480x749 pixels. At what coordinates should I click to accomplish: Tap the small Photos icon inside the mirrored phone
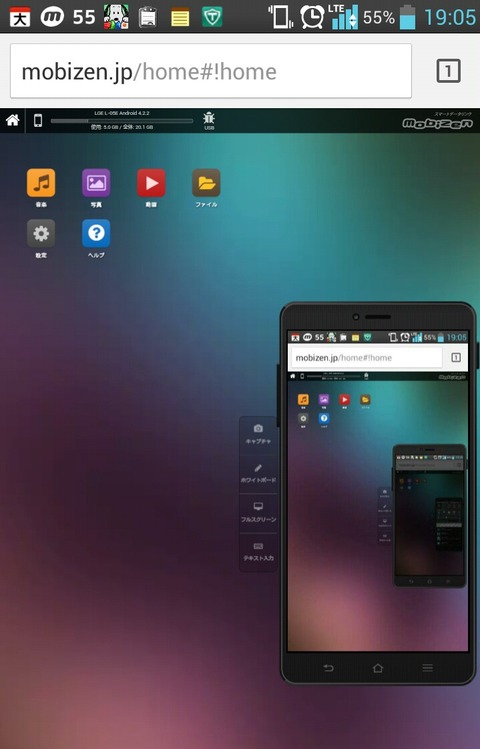(324, 399)
